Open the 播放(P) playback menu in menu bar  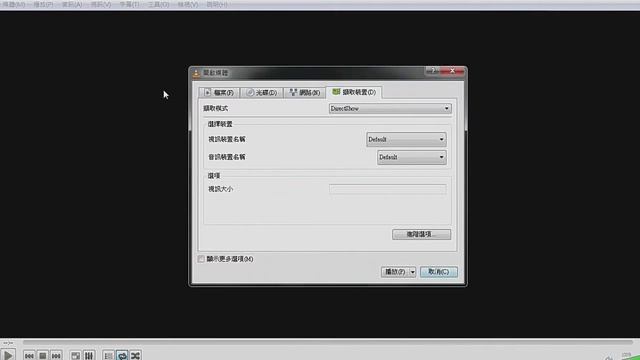pos(43,4)
